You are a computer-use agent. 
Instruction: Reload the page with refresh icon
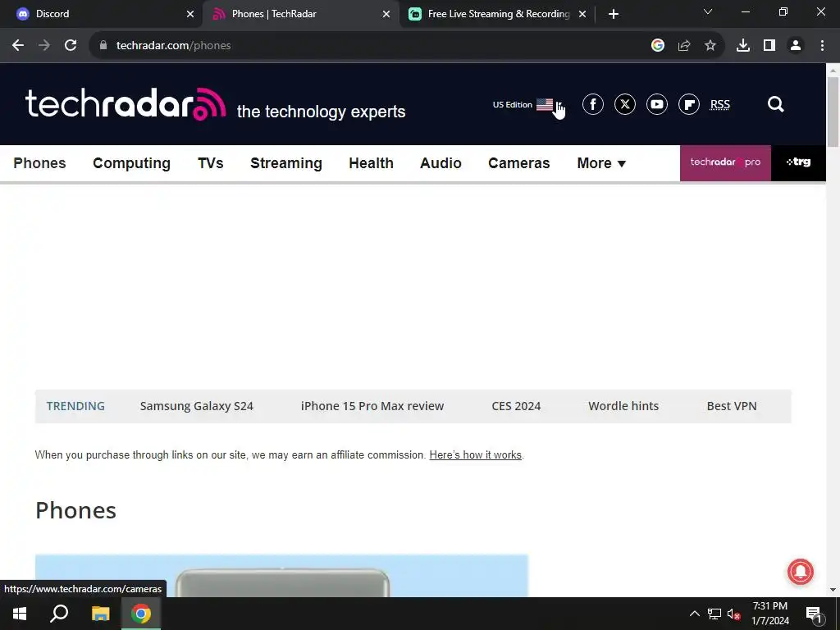[x=71, y=46]
